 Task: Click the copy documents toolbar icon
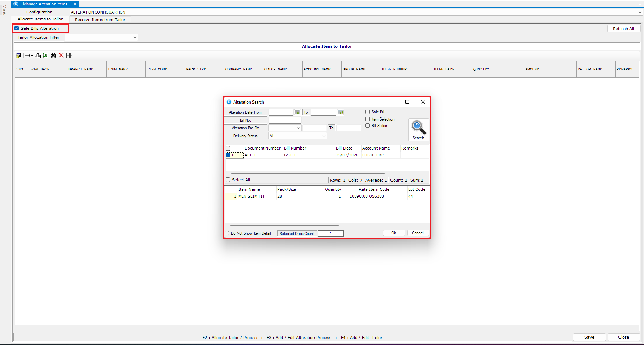[x=38, y=56]
